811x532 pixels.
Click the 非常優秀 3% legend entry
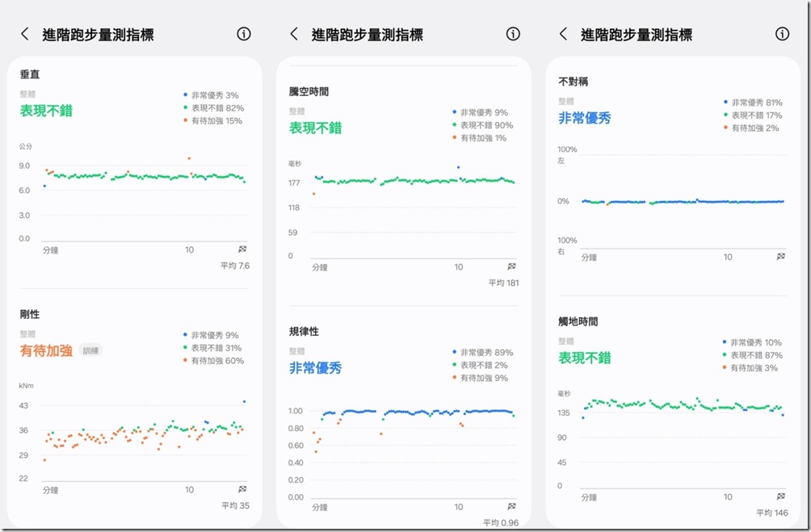(211, 95)
